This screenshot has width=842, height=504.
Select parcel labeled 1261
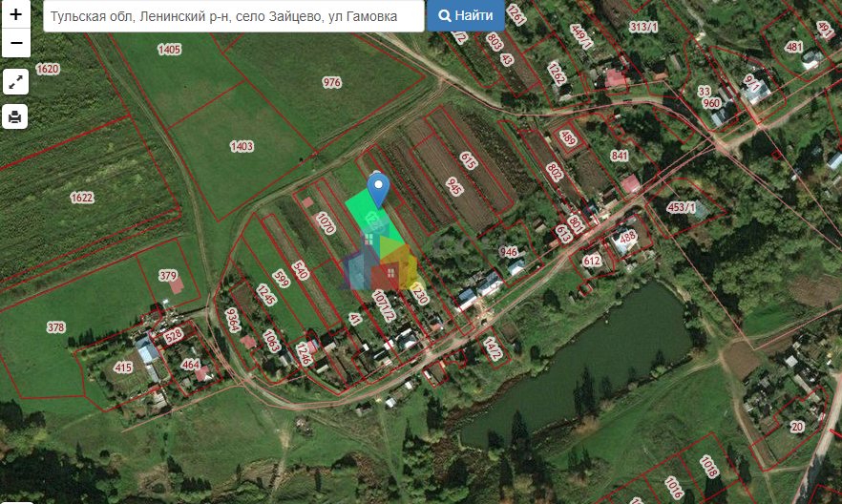click(x=516, y=14)
